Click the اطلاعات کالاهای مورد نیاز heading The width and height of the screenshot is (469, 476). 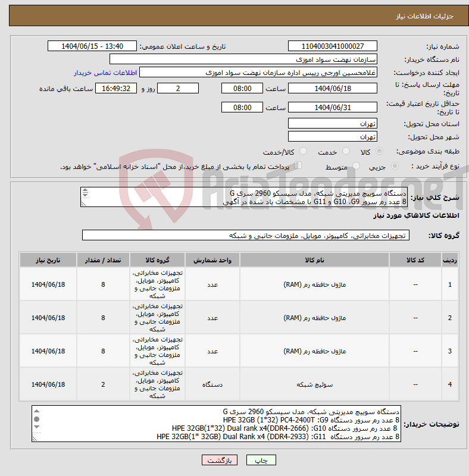point(416,215)
